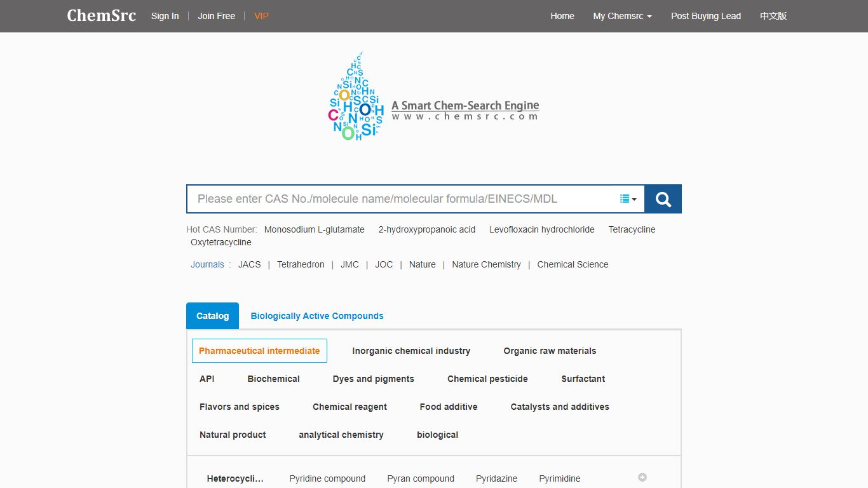Go to Home in the header
Image resolution: width=868 pixels, height=488 pixels.
(562, 16)
